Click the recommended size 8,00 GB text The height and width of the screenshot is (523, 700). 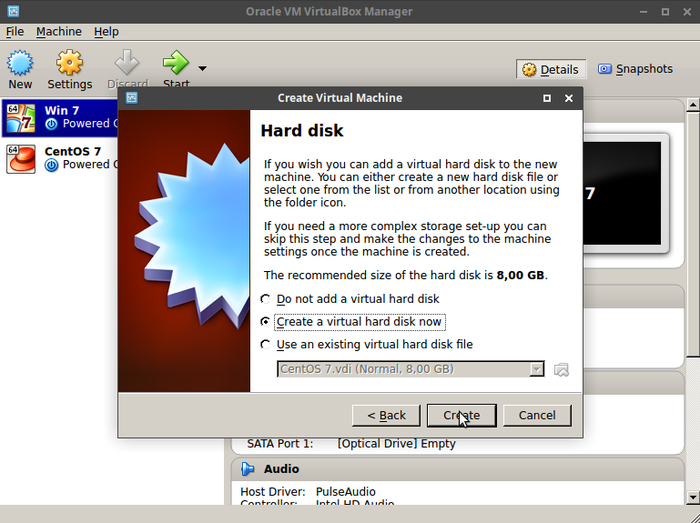520,275
